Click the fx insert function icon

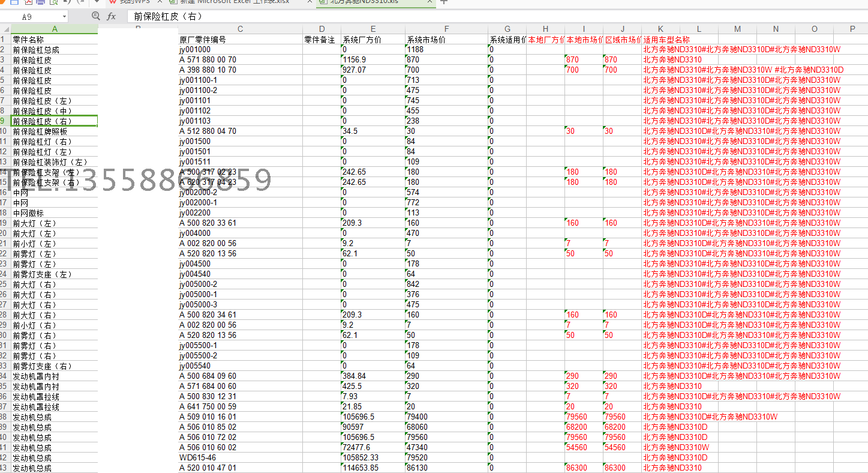click(111, 17)
